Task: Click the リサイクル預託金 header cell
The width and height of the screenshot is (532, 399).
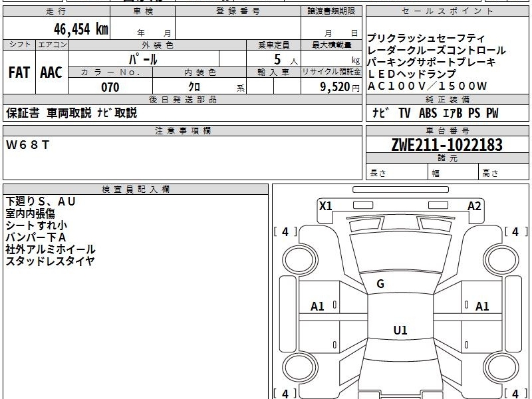Action: coord(331,72)
